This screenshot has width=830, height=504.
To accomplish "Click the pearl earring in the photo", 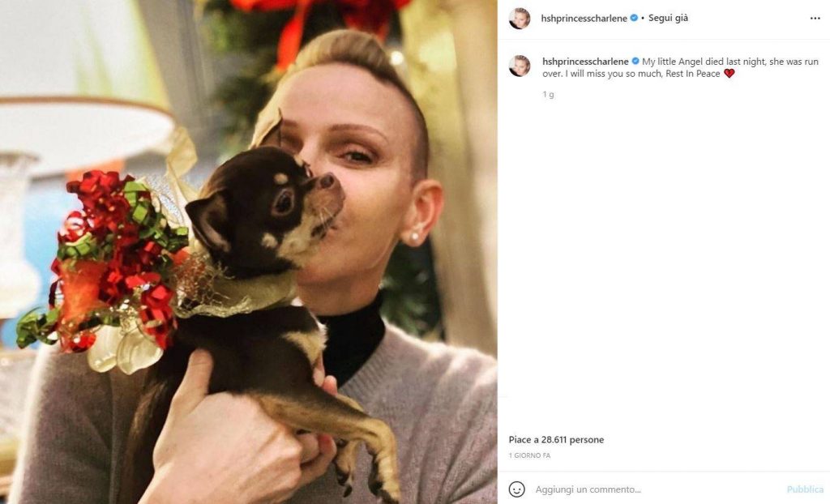I will pos(414,237).
